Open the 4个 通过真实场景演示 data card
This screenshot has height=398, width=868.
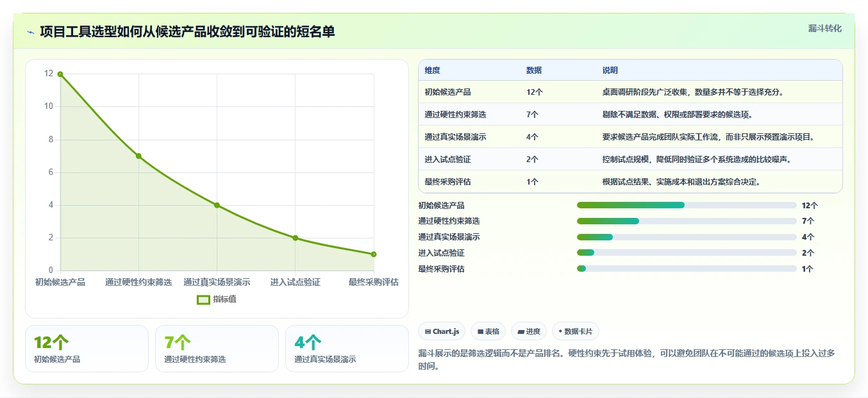tap(347, 349)
